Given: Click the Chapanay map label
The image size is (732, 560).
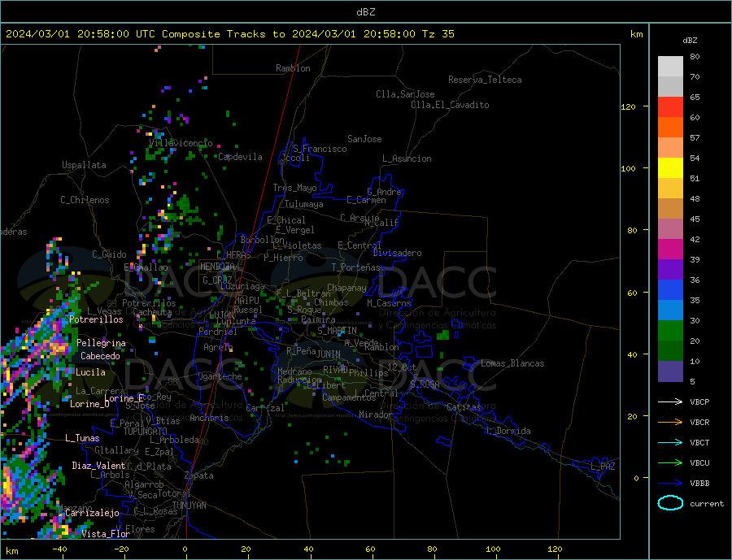Looking at the screenshot, I should [x=346, y=288].
